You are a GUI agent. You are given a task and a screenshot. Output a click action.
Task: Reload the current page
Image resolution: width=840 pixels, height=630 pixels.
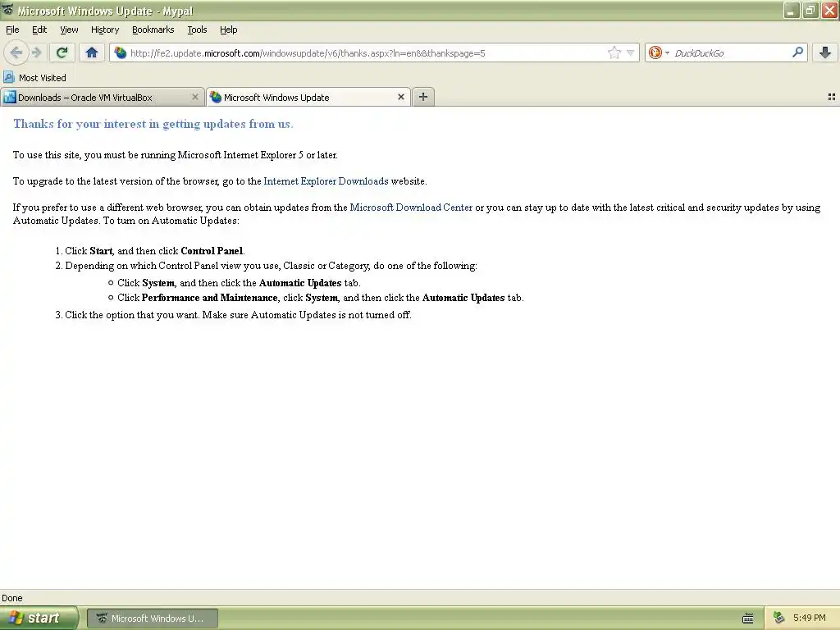tap(62, 52)
